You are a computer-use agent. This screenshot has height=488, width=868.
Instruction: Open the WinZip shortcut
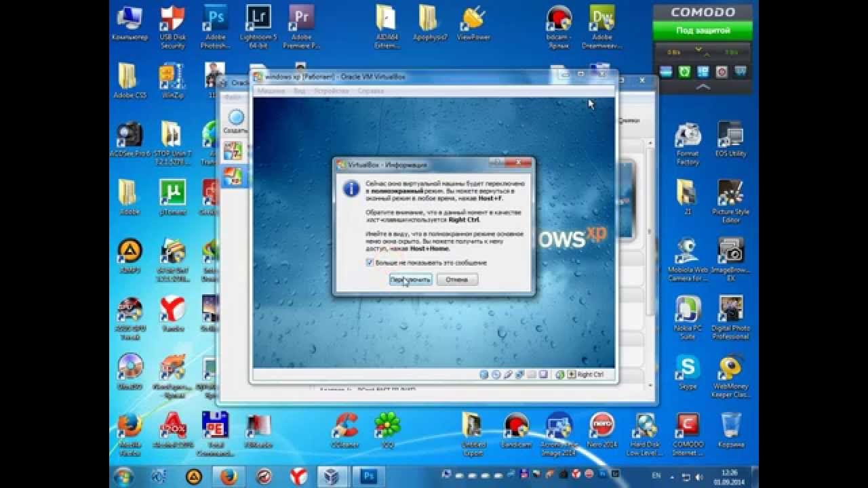172,81
